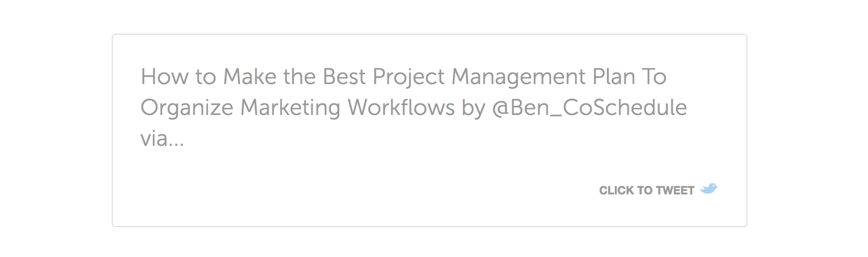Click the word "Project" in the tweet
868x257 pixels.
pos(409,78)
